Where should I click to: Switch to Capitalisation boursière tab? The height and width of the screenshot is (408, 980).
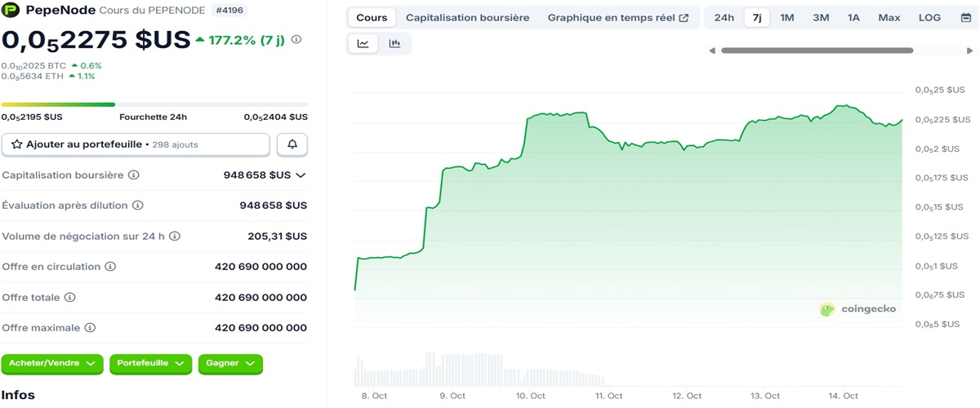coord(467,18)
